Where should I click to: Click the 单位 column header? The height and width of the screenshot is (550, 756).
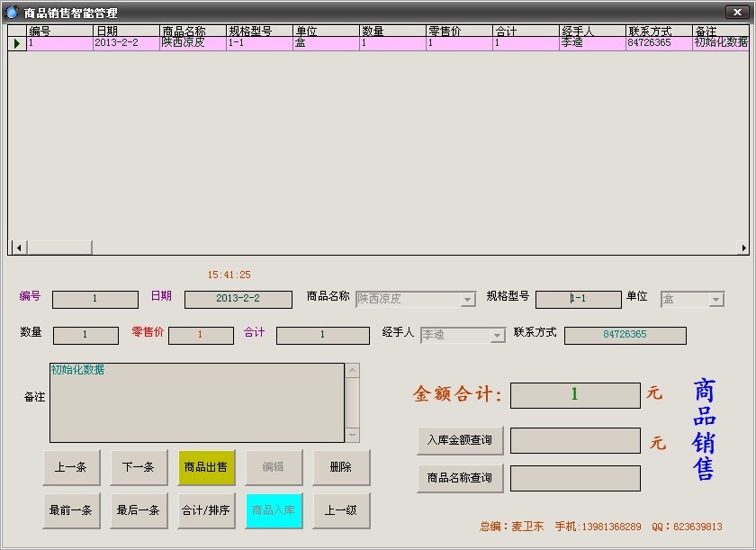tap(326, 31)
